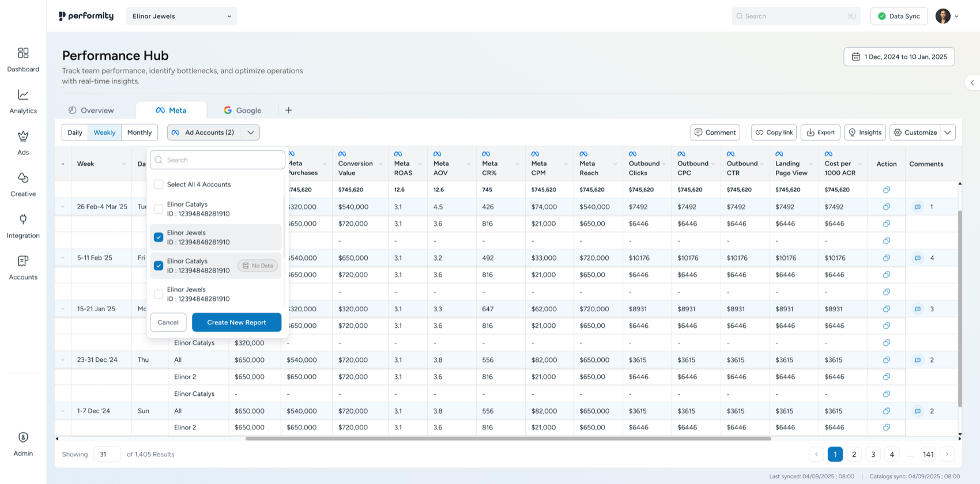Open comments icon for 15-21 Jan row
Screen dimensions: 980x484
click(918, 309)
